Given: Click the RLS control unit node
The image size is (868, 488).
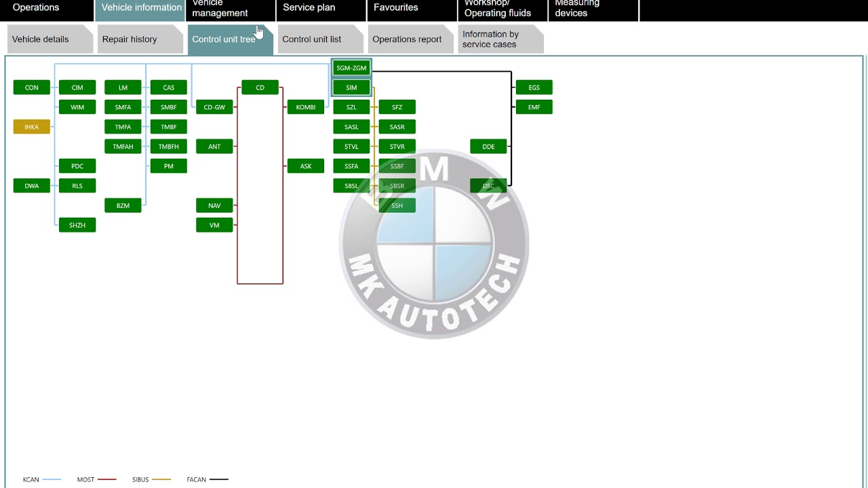Looking at the screenshot, I should tap(77, 186).
